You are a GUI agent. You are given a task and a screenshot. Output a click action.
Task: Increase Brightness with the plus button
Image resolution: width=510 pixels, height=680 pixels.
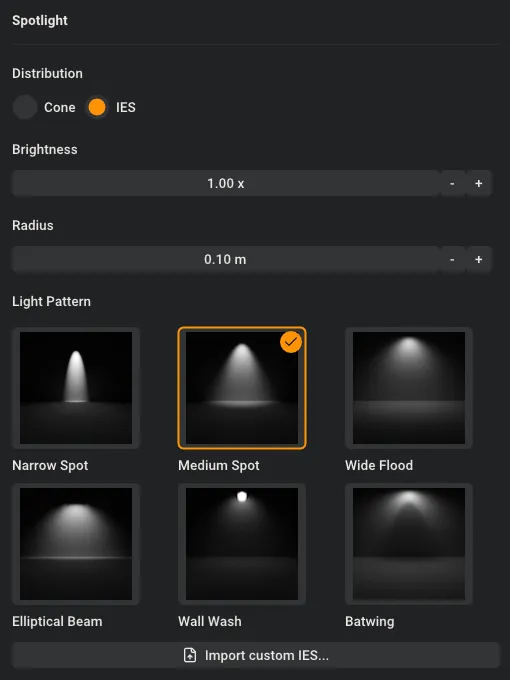[x=479, y=183]
